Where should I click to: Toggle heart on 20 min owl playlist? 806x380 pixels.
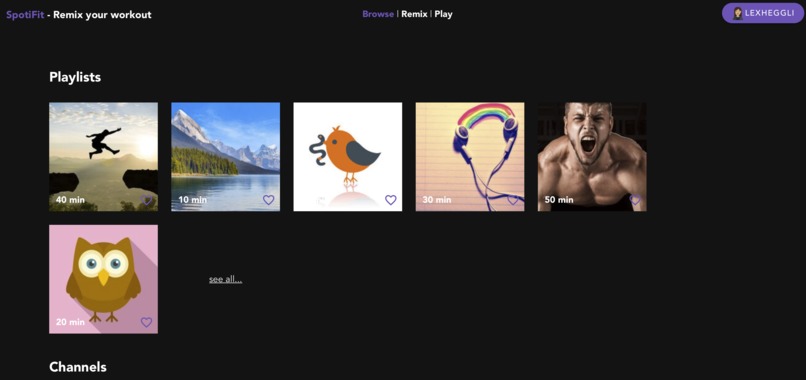[146, 322]
